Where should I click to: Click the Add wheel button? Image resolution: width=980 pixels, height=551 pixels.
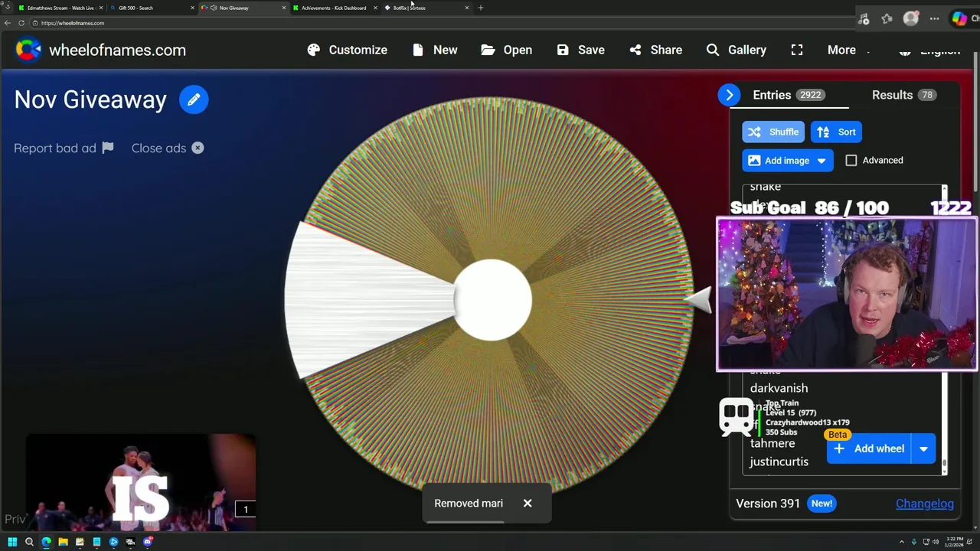[869, 448]
